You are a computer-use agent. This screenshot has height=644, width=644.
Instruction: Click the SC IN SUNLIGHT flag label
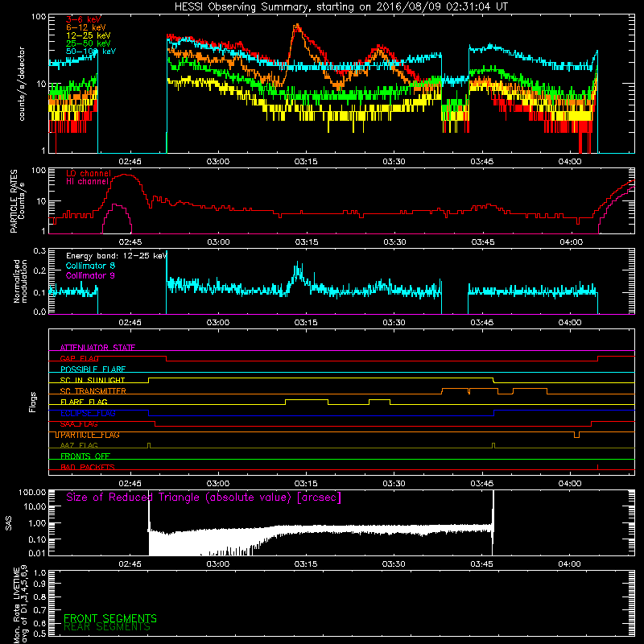[x=93, y=380]
